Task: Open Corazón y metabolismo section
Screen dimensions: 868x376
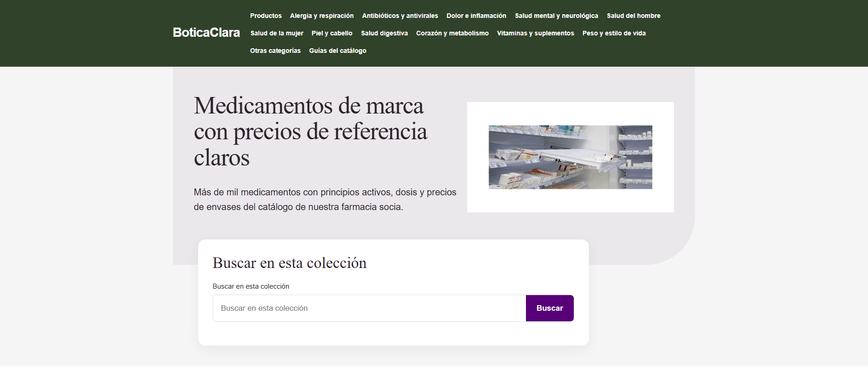Action: point(452,33)
